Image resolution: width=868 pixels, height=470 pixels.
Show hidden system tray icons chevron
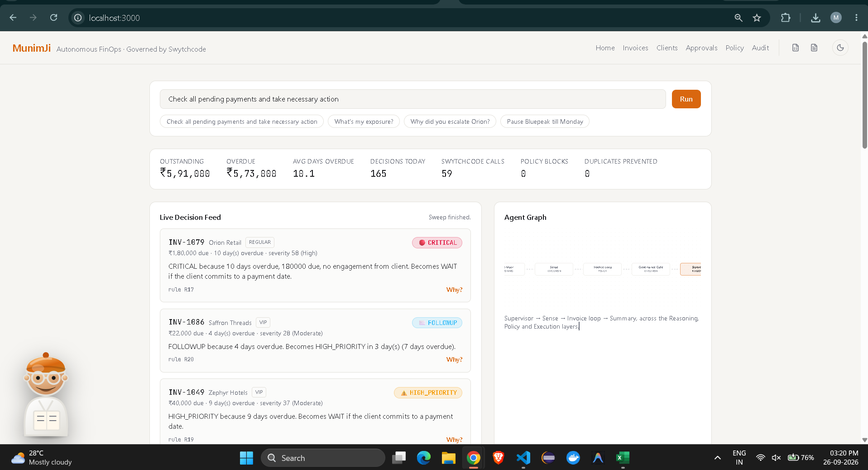coord(718,458)
